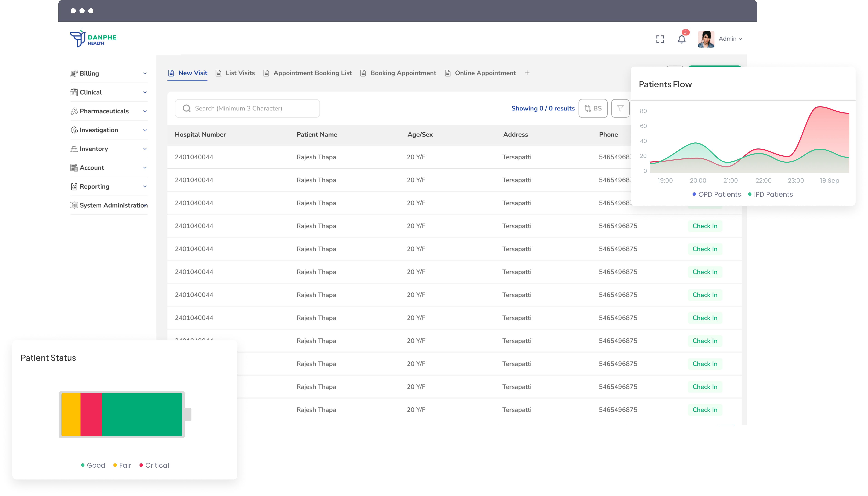Expand the Reporting menu chevron
868x496 pixels.
[x=145, y=187]
